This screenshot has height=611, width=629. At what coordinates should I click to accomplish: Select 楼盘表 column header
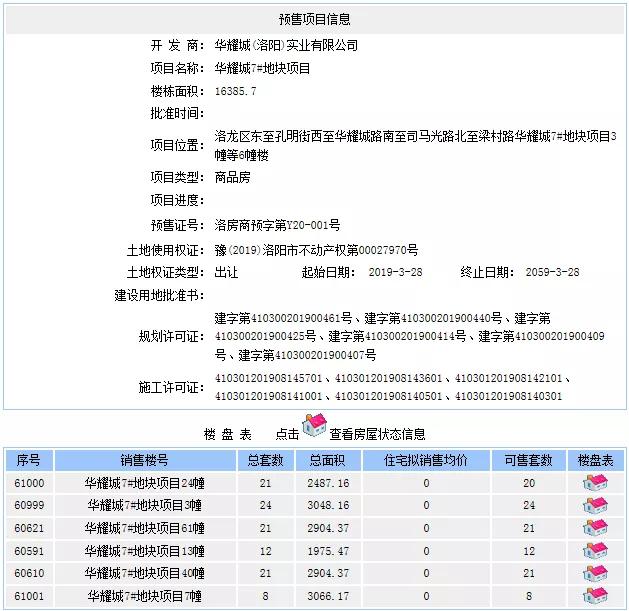(x=596, y=460)
